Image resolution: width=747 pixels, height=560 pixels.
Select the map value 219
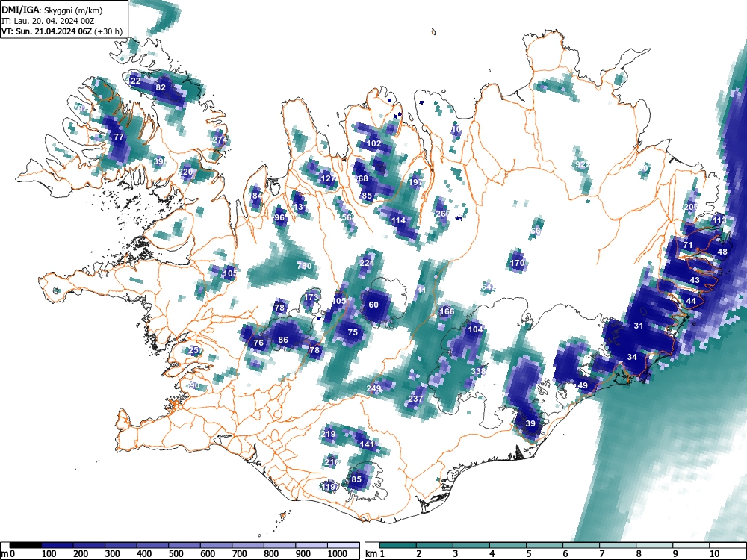[x=328, y=434]
